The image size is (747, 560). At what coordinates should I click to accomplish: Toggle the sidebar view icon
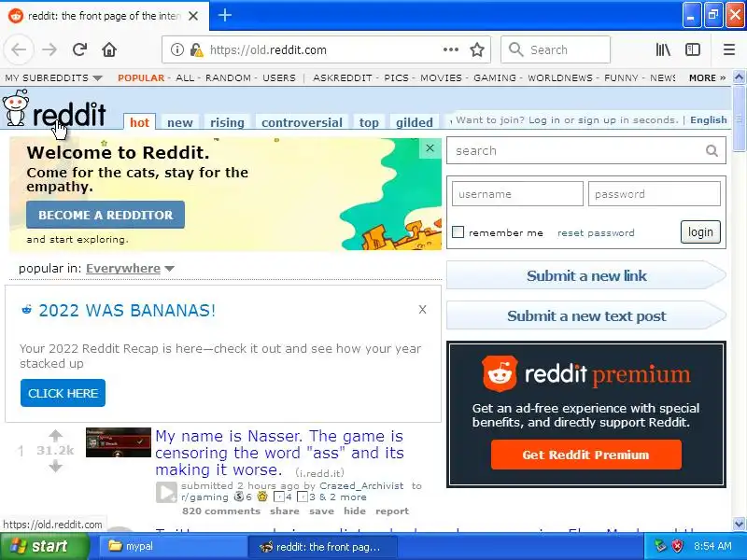click(x=692, y=49)
